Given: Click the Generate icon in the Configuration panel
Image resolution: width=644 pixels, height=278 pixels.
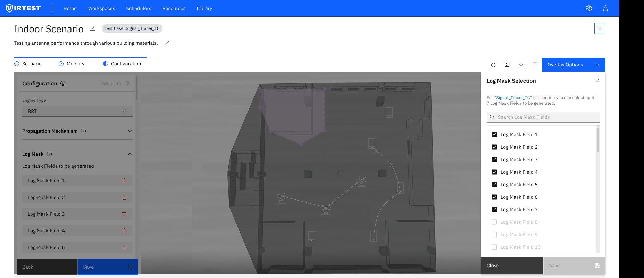Looking at the screenshot, I should (127, 83).
